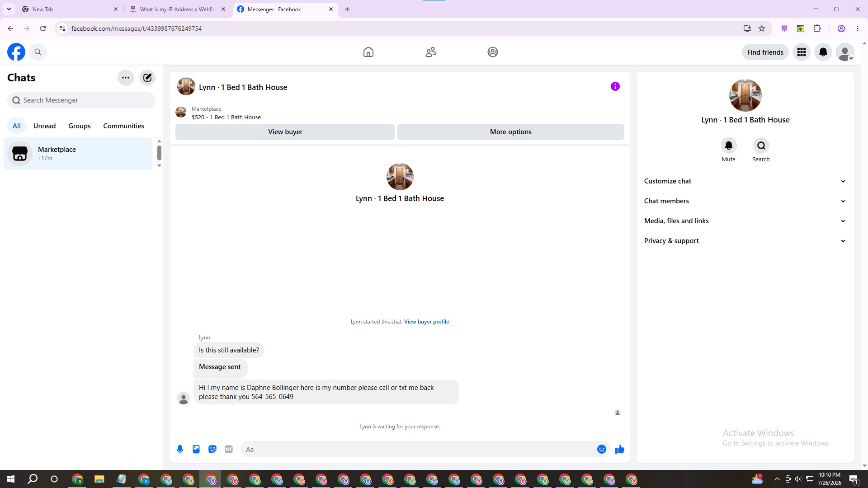Click the 'Is this still available?' message

pyautogui.click(x=229, y=350)
